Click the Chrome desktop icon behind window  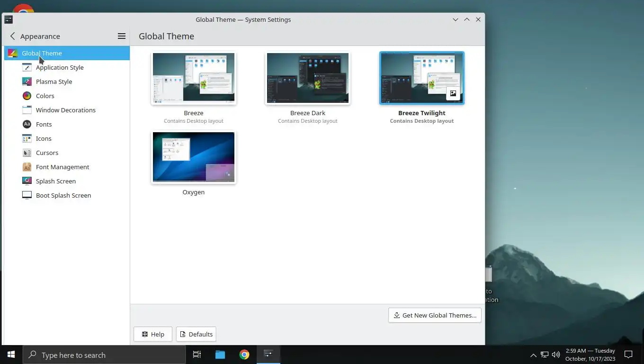(23, 9)
